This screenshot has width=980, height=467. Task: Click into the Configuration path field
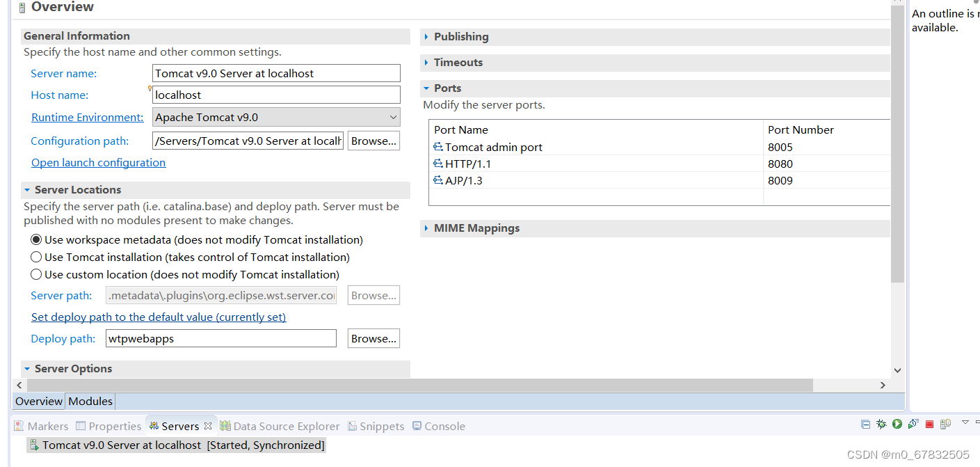pos(248,141)
